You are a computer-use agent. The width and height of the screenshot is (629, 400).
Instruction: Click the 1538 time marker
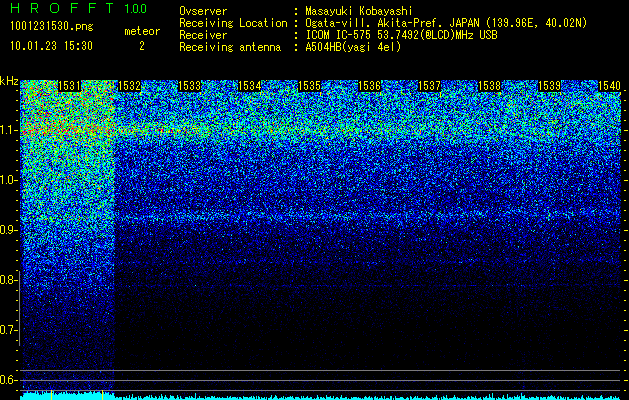(x=489, y=86)
